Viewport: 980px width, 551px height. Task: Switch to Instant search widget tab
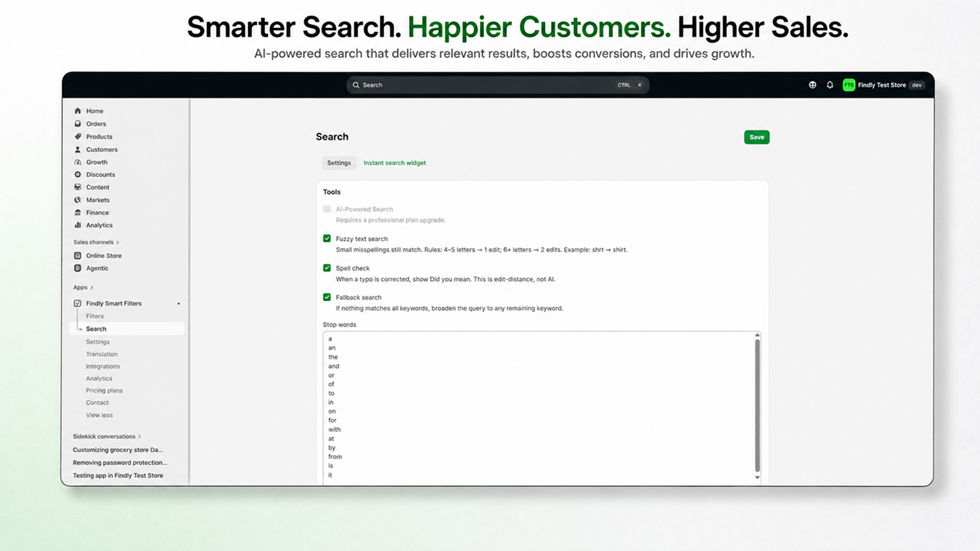click(394, 163)
